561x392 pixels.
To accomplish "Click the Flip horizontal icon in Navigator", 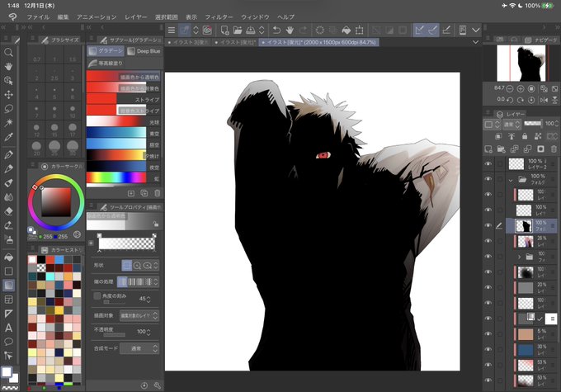I will tap(544, 100).
